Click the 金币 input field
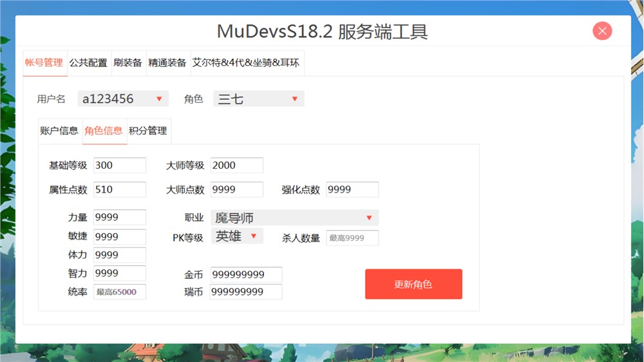 point(246,275)
